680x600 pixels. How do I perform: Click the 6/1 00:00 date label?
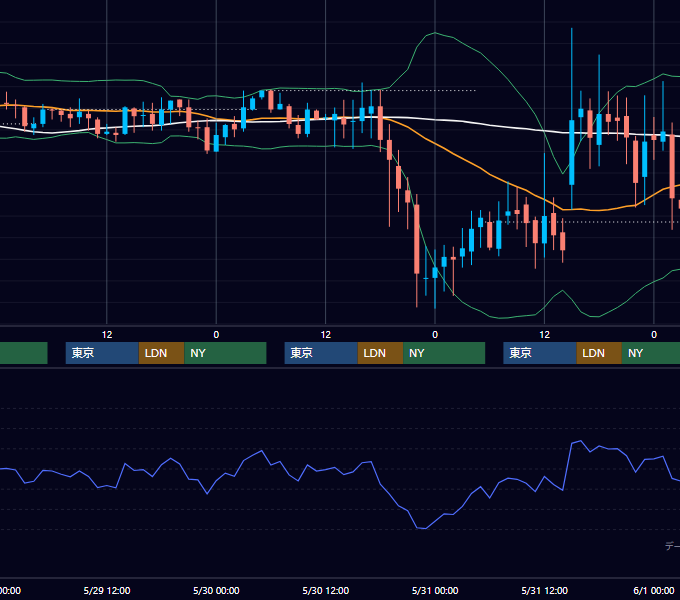pyautogui.click(x=654, y=590)
